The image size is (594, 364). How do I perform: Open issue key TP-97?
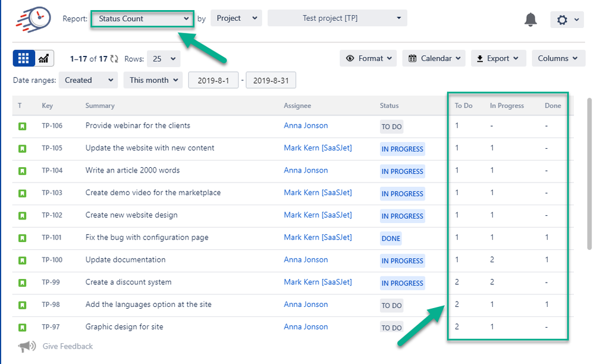click(x=51, y=327)
